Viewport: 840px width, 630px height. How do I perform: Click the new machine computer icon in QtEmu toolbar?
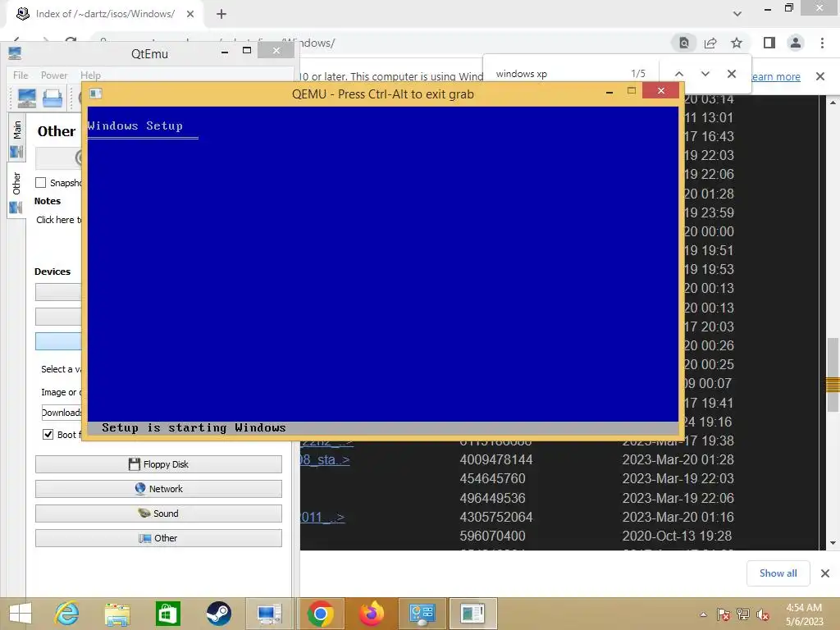(27, 98)
